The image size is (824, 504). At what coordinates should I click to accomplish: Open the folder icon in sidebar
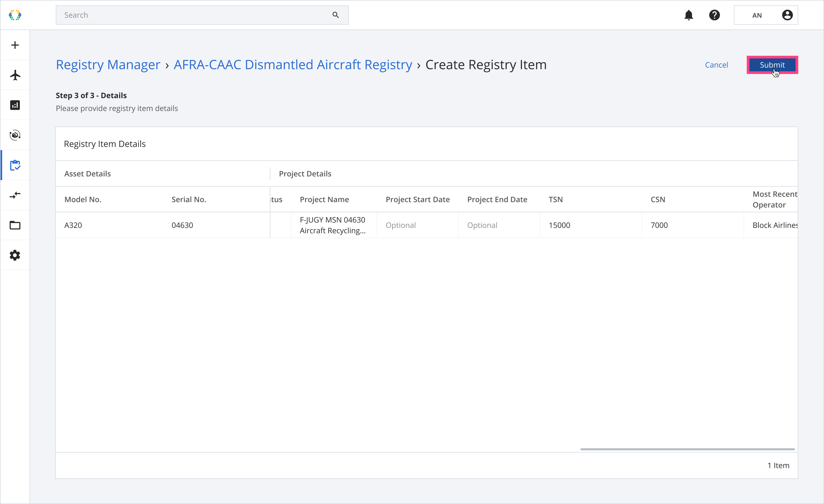tap(15, 225)
